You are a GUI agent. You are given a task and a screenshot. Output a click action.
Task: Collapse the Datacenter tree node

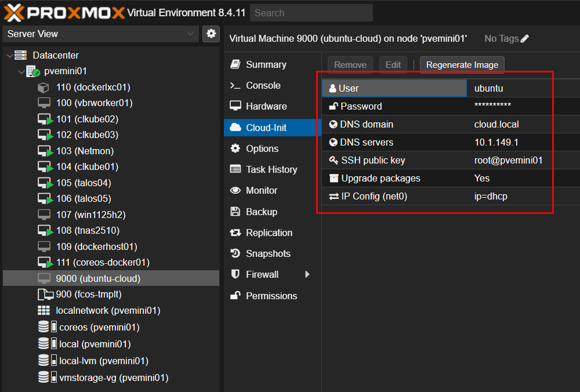point(9,56)
